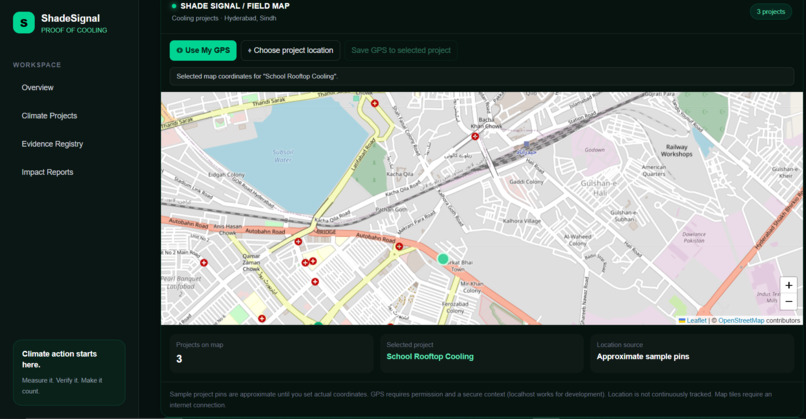Open the Overview workspace page
This screenshot has height=419, width=806.
pos(38,87)
